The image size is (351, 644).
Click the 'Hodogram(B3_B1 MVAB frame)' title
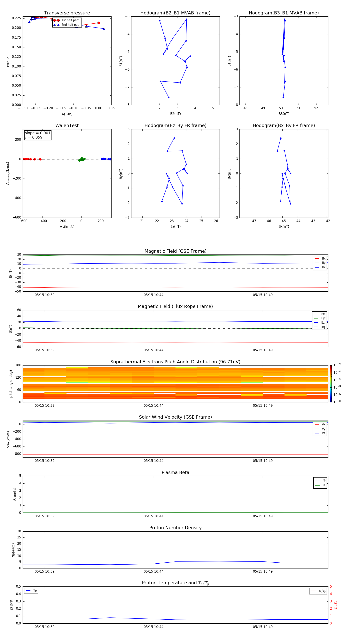click(284, 13)
